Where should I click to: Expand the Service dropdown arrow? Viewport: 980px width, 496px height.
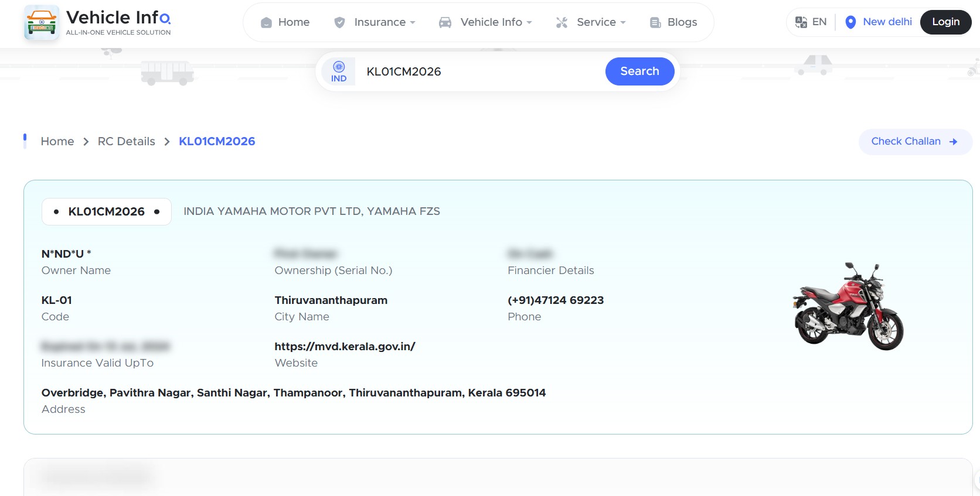click(x=623, y=23)
